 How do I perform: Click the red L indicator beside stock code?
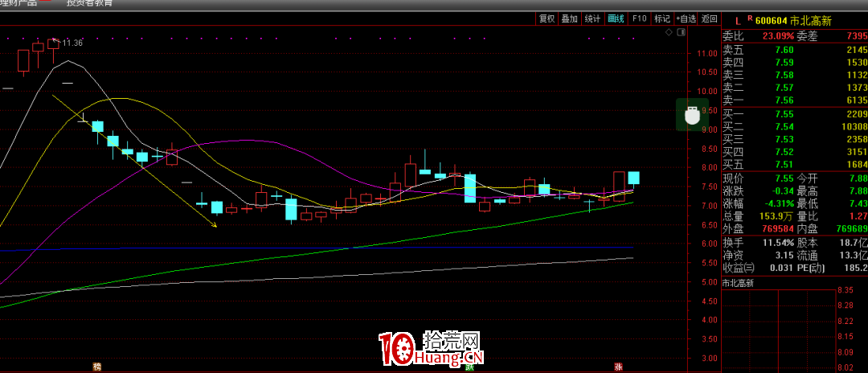(727, 18)
